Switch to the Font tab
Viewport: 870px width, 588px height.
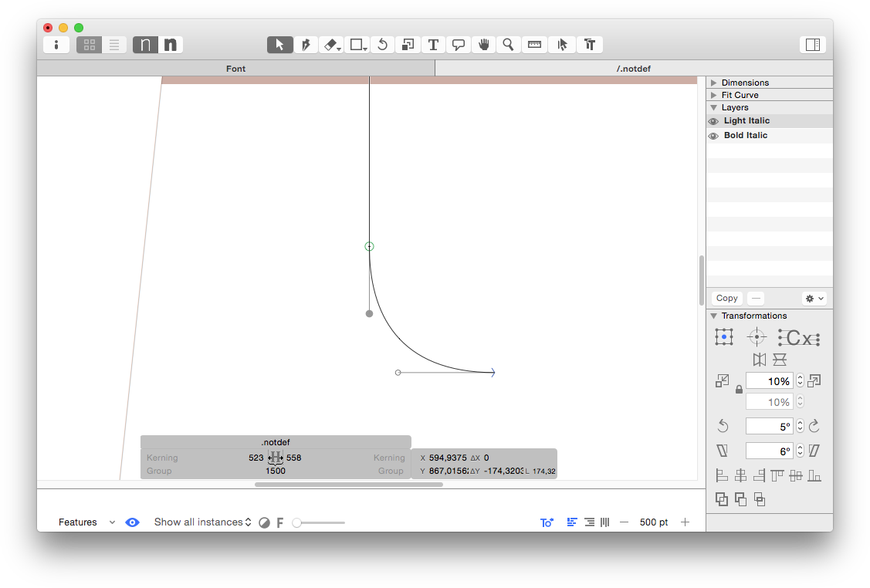click(235, 69)
